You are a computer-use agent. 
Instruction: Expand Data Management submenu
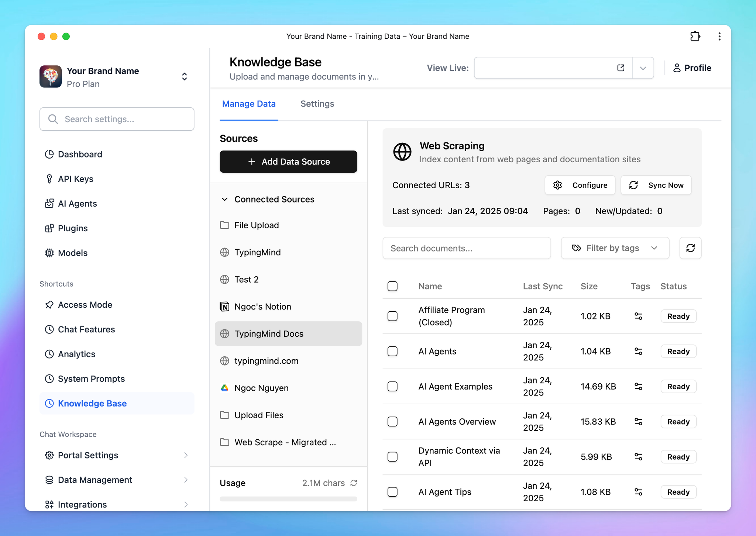pyautogui.click(x=186, y=480)
